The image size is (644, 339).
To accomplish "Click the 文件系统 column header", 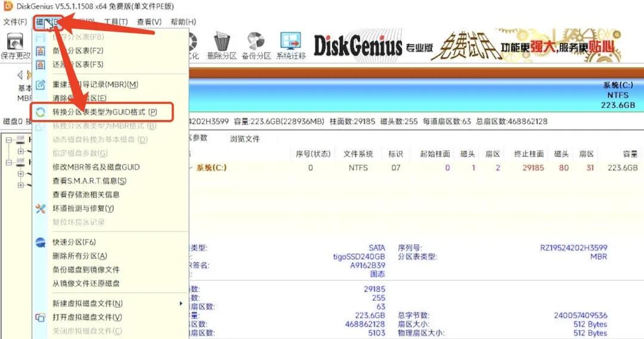I will [358, 153].
